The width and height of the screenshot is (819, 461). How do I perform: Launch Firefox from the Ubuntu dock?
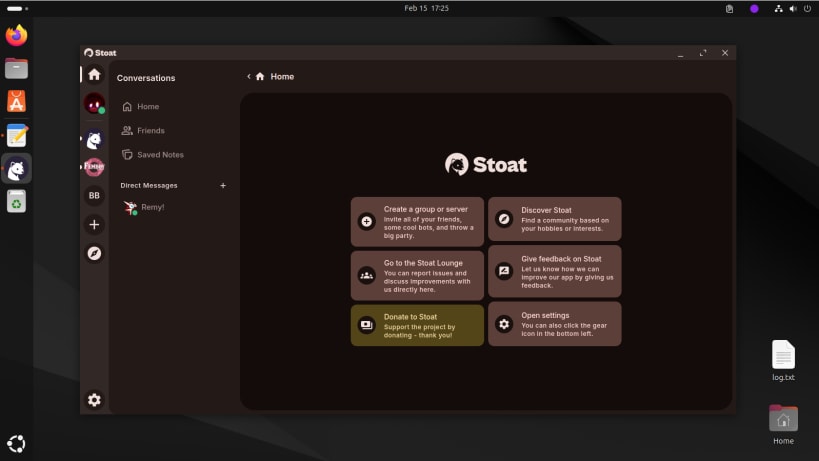coord(16,36)
